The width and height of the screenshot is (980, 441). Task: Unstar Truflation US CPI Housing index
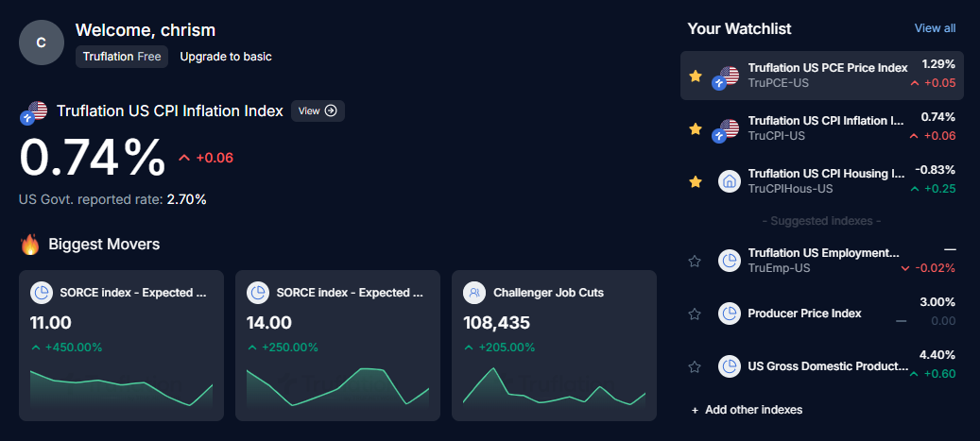tap(696, 181)
